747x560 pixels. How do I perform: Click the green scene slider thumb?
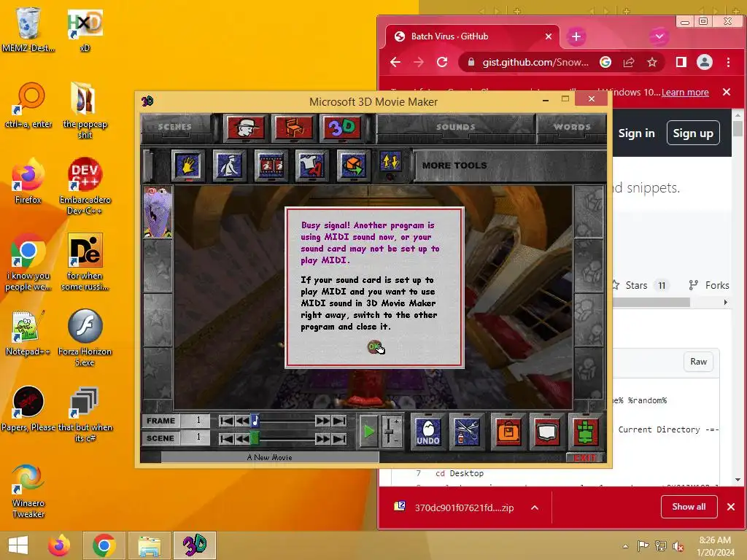click(255, 438)
